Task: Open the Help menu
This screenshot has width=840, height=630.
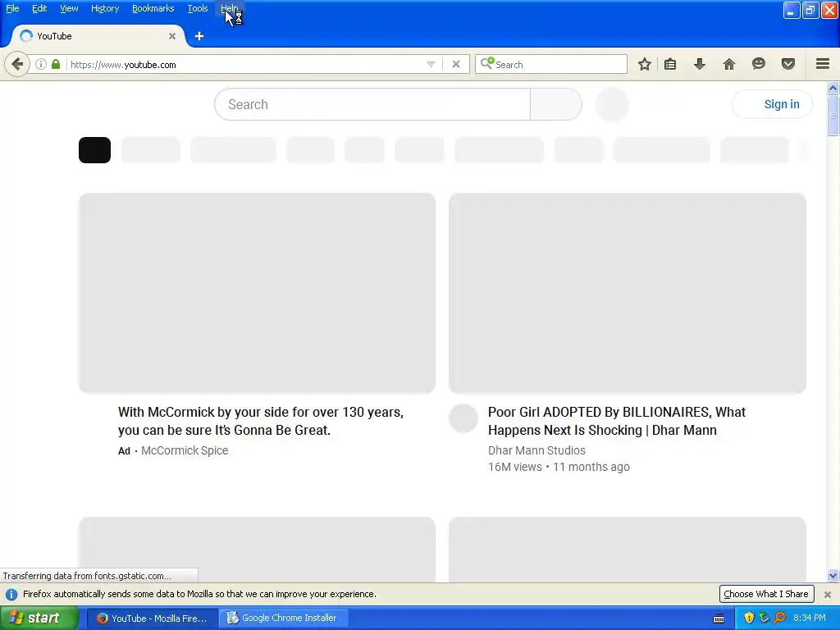Action: [x=230, y=8]
